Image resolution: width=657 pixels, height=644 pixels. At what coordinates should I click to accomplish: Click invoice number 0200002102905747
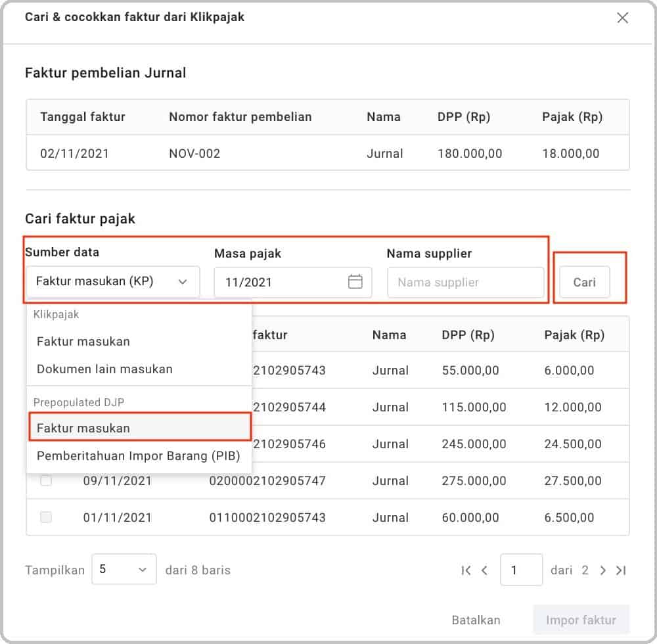coord(267,480)
